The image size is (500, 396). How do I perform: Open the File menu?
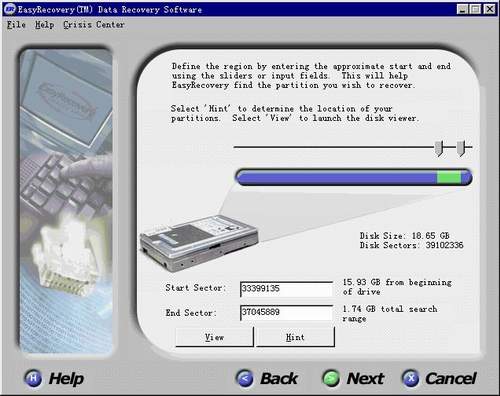pos(16,25)
